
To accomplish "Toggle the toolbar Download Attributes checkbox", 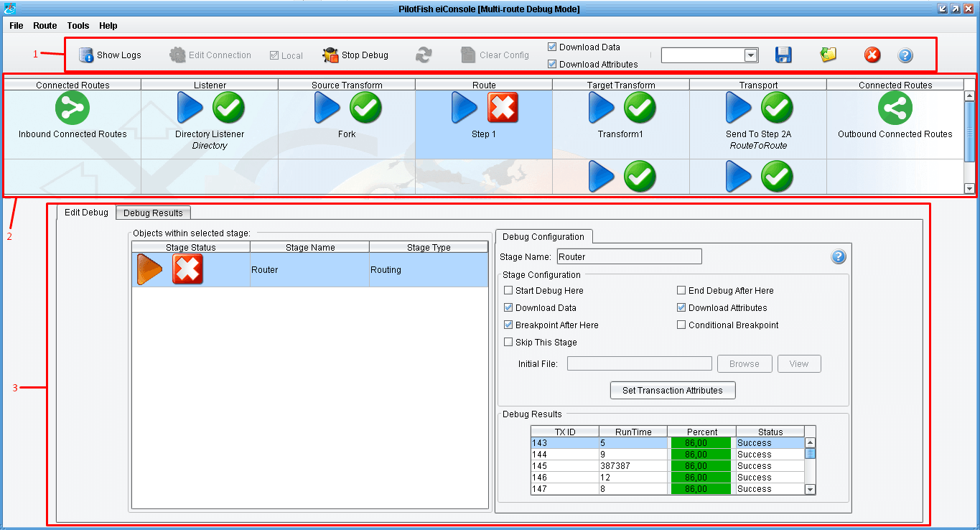I will (552, 64).
